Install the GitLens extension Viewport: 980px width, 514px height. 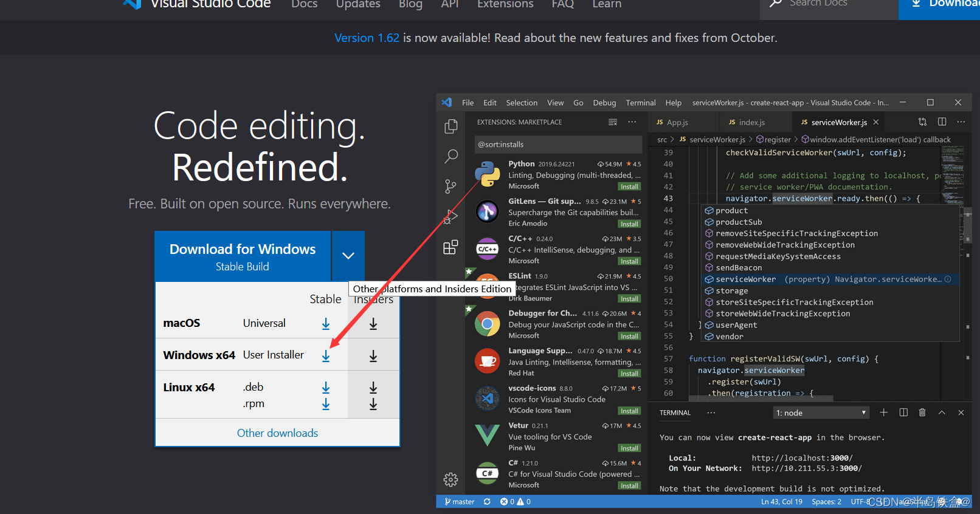629,224
